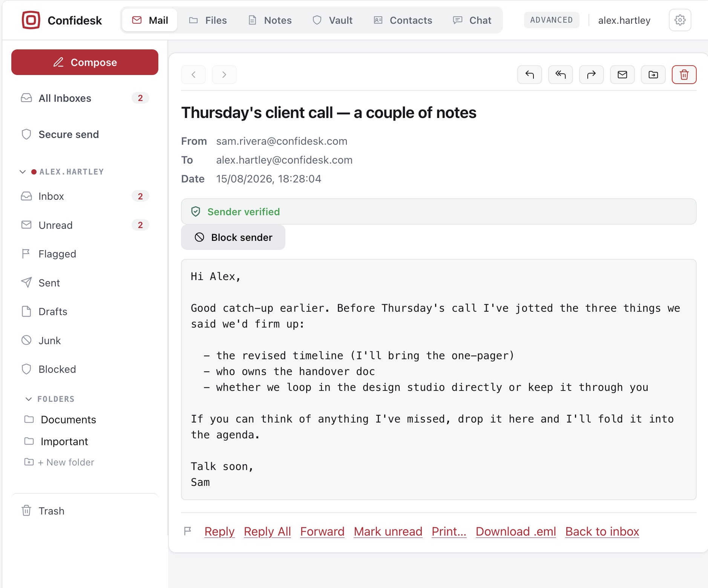This screenshot has width=708, height=588.
Task: Switch to the Vault tab
Action: click(333, 20)
